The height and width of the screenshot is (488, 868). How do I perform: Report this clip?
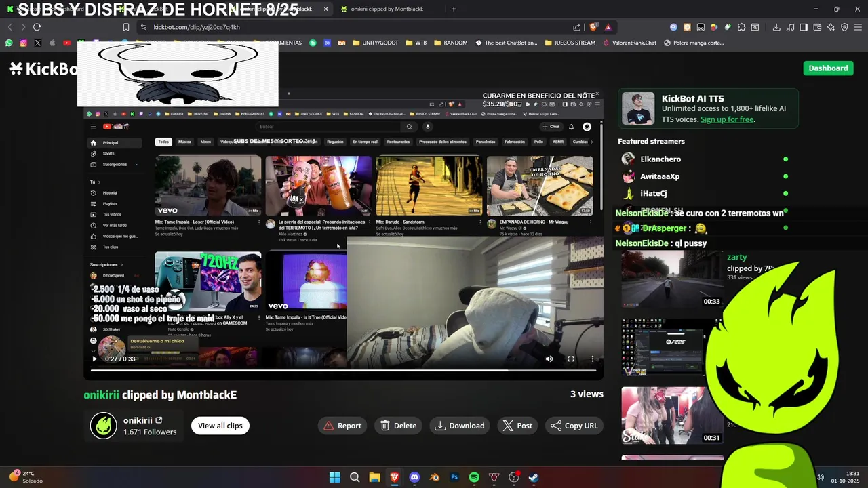click(x=342, y=426)
